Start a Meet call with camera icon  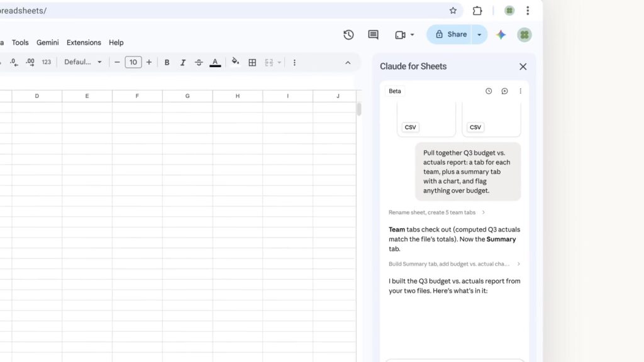(400, 35)
